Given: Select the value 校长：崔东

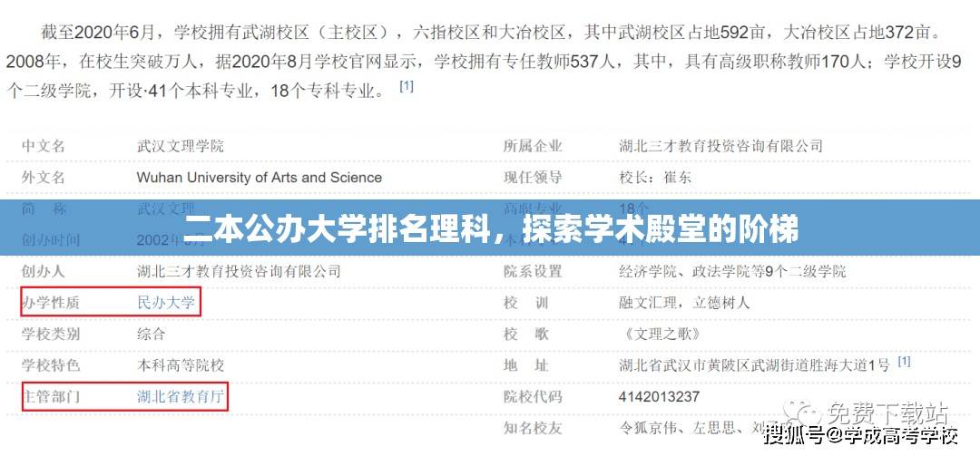Looking at the screenshot, I should tap(656, 178).
